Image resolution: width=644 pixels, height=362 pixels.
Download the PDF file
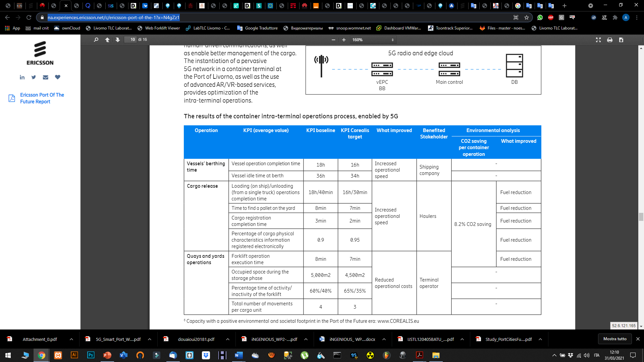(621, 40)
